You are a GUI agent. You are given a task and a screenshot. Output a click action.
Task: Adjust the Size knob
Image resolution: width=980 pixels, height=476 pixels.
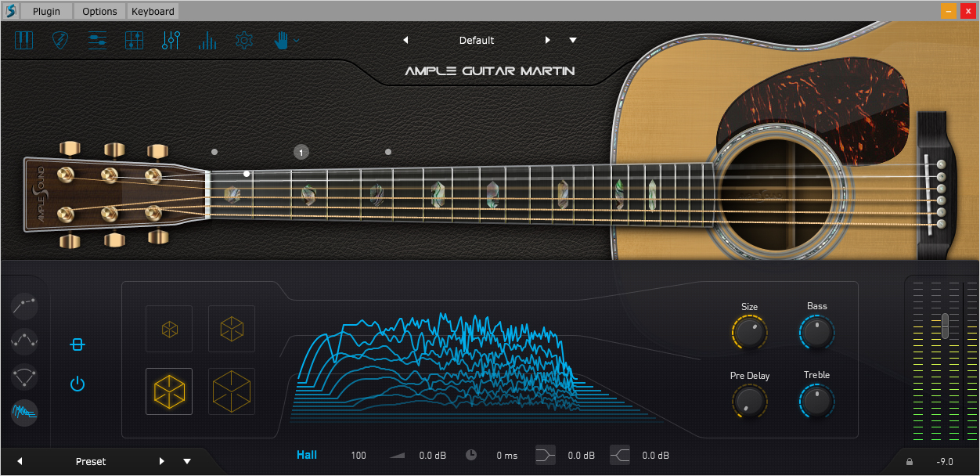(749, 333)
